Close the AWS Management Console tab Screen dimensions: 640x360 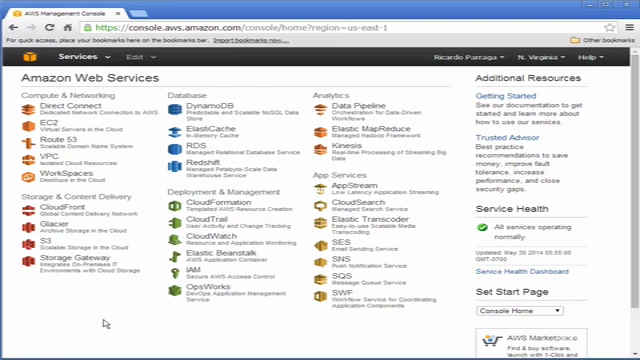[118, 13]
